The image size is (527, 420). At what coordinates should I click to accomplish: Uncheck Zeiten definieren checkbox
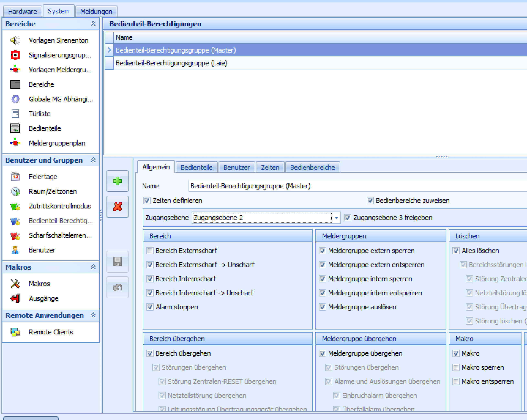pyautogui.click(x=147, y=201)
